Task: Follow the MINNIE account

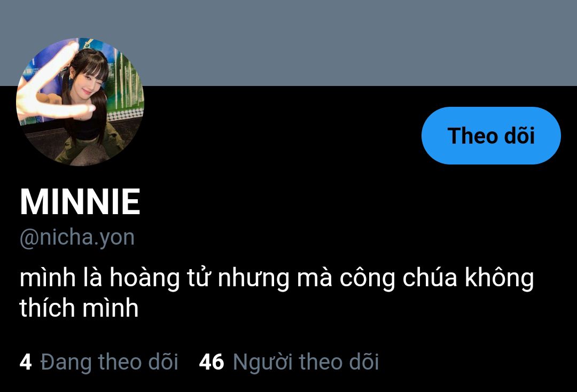Action: point(491,136)
